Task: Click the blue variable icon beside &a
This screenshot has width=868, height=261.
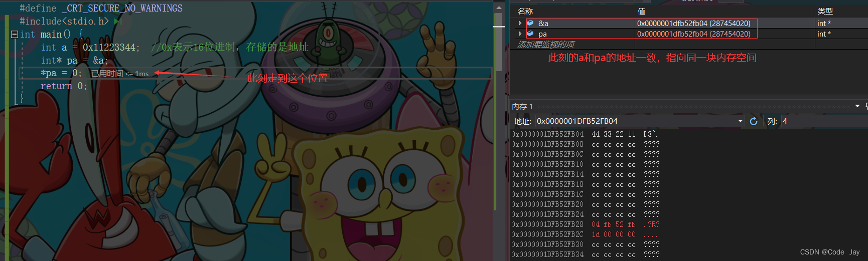Action: [530, 23]
